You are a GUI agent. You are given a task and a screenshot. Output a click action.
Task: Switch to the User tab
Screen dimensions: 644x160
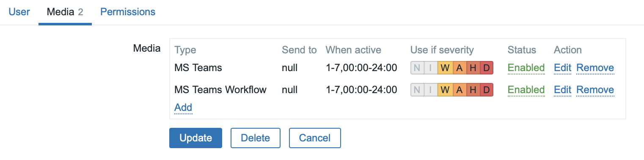pyautogui.click(x=19, y=12)
